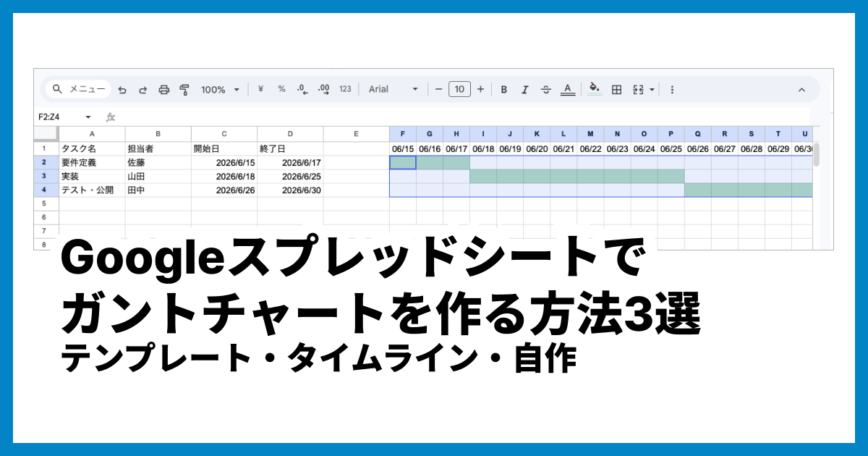This screenshot has width=868, height=456.
Task: Click the select-all corner box
Action: (46, 134)
